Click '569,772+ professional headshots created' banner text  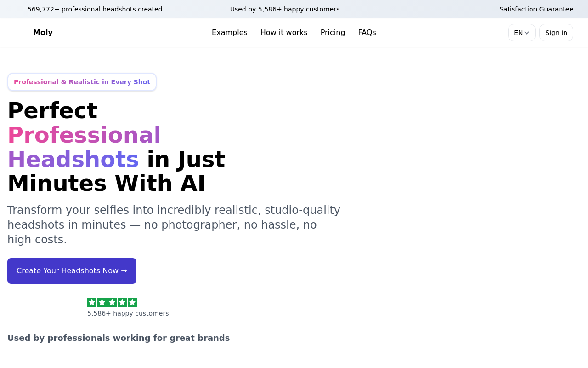95,9
